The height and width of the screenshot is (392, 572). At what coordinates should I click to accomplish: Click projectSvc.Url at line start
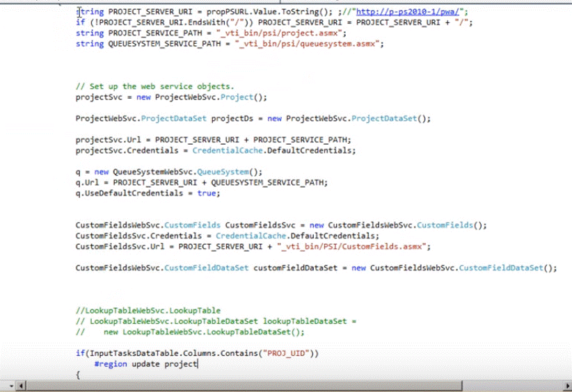pyautogui.click(x=109, y=140)
